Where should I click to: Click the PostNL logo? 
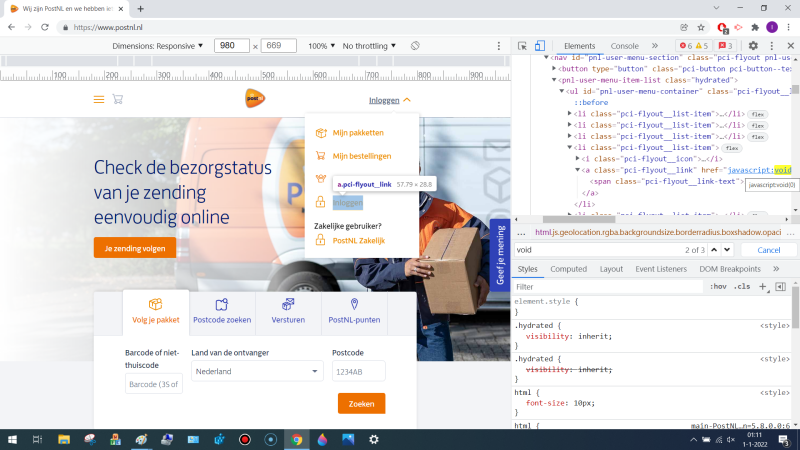pos(255,98)
